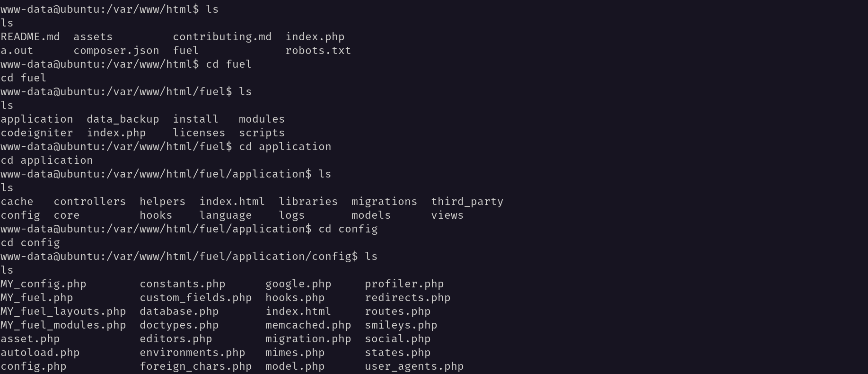868x374 pixels.
Task: Click the third_party folder name
Action: click(x=467, y=202)
